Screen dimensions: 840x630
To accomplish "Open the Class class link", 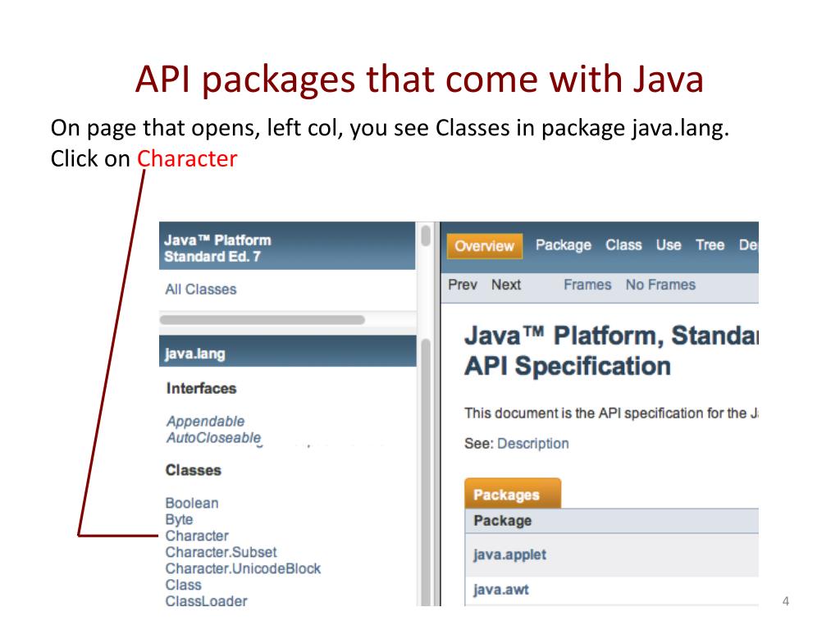I will point(183,585).
